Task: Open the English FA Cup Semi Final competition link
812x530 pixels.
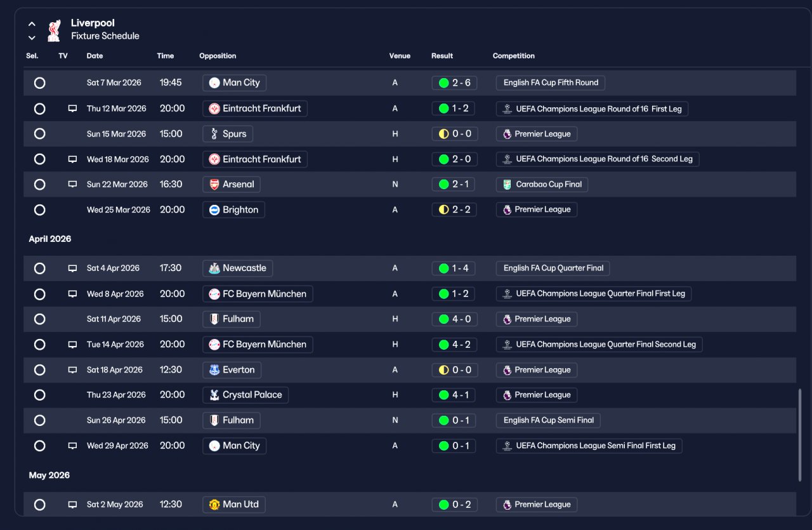Action: point(548,420)
